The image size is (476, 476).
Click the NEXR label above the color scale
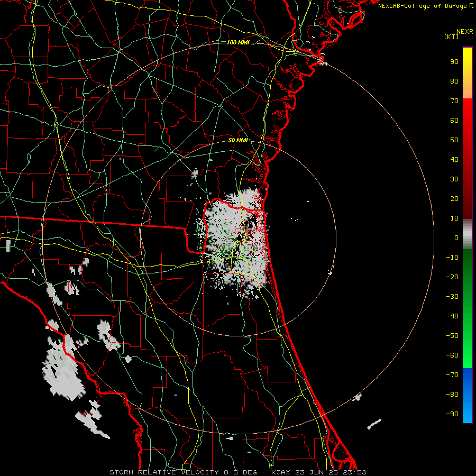[x=465, y=32]
